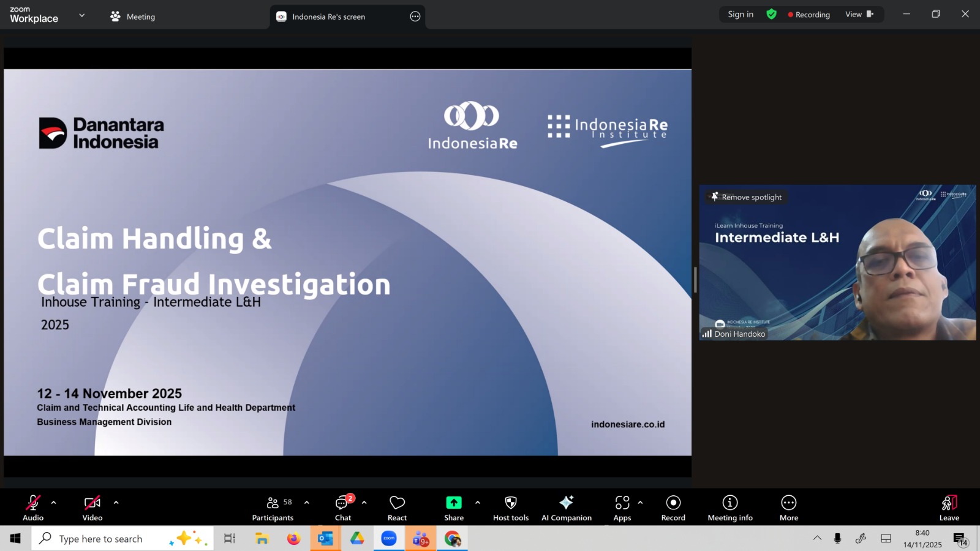Expand audio settings arrow next to Audio
The image size is (980, 551).
[x=54, y=503]
